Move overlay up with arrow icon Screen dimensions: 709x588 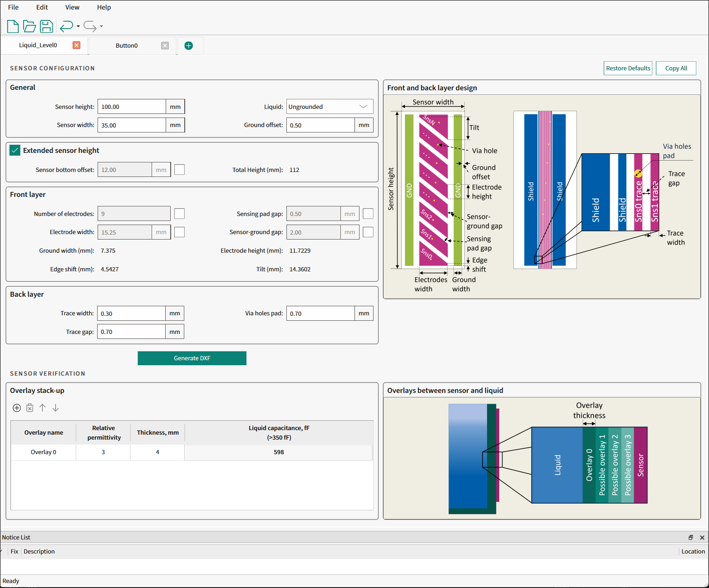click(42, 408)
